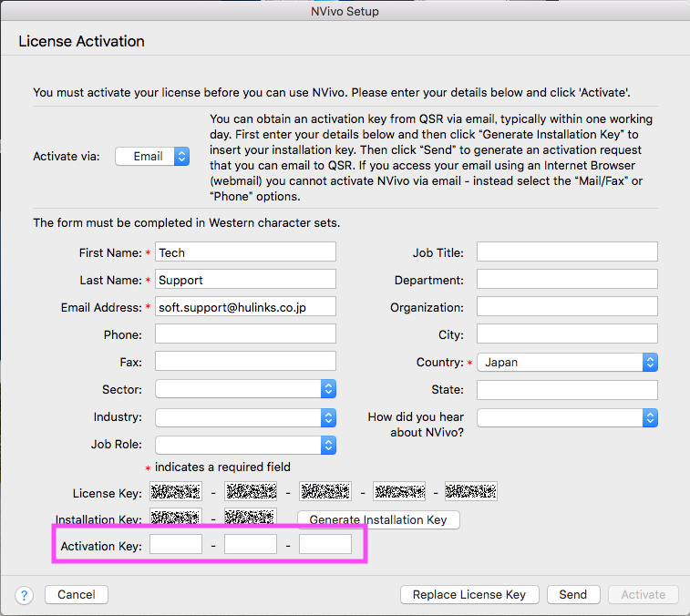
Task: Click the second Installation Key segment
Action: (251, 517)
